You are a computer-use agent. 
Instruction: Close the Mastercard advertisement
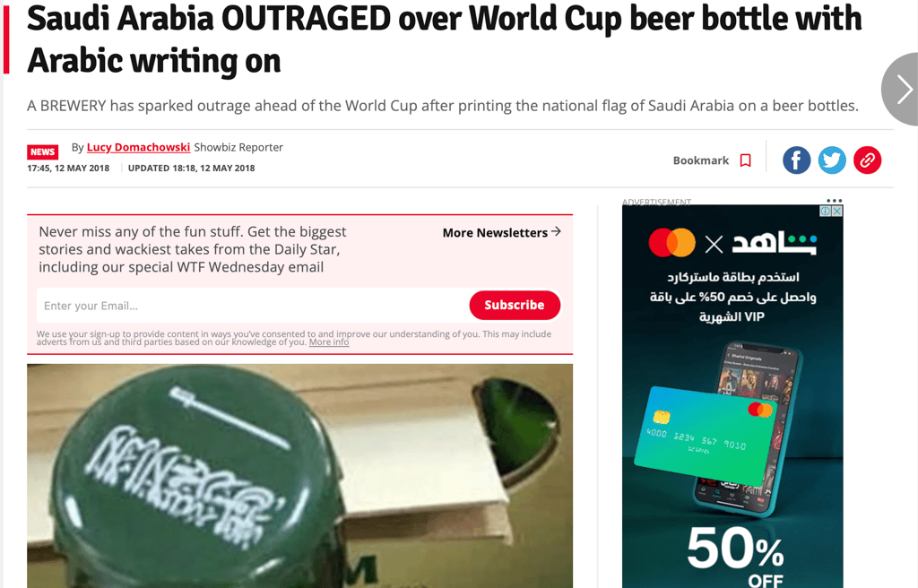[837, 211]
